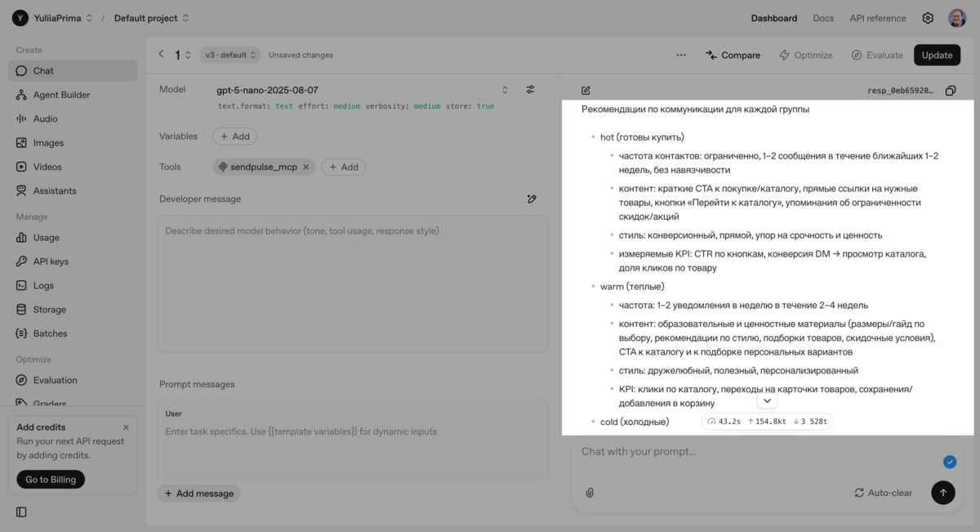980x532 pixels.
Task: Collapse the sidebar panel icon
Action: [21, 512]
